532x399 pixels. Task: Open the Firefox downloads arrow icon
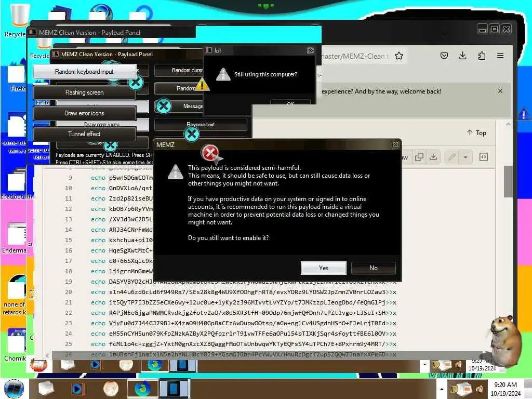(x=462, y=56)
